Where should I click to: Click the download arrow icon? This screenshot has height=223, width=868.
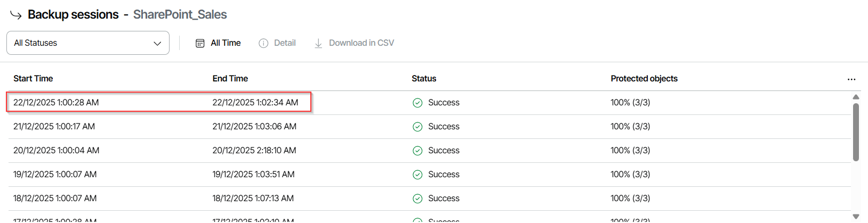tap(318, 43)
